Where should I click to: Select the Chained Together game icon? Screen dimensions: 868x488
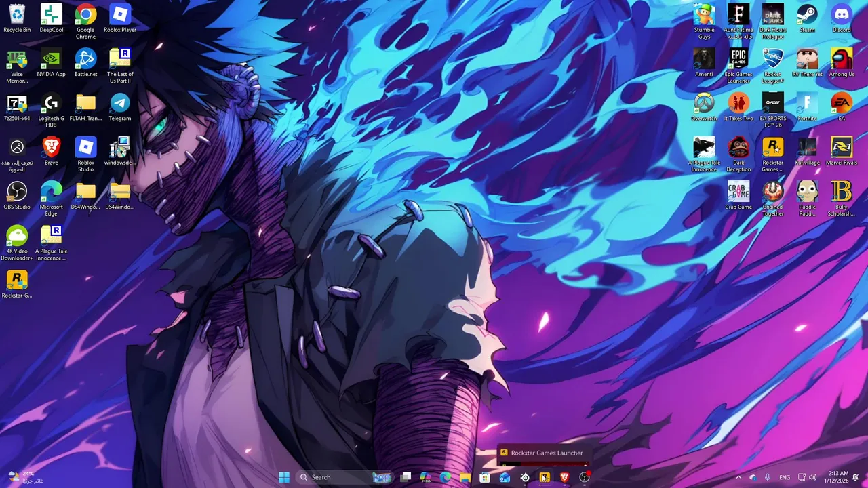(x=772, y=199)
